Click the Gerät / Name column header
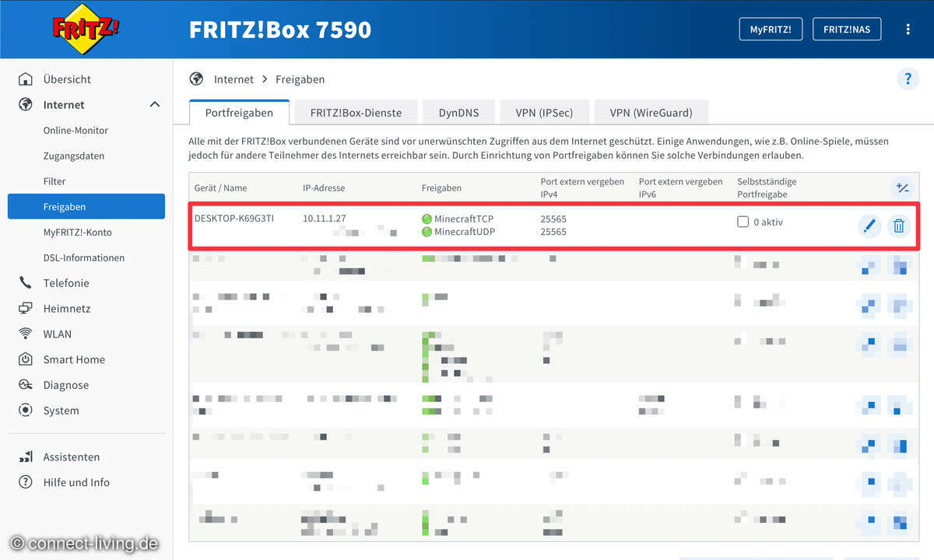The height and width of the screenshot is (560, 934). 220,187
